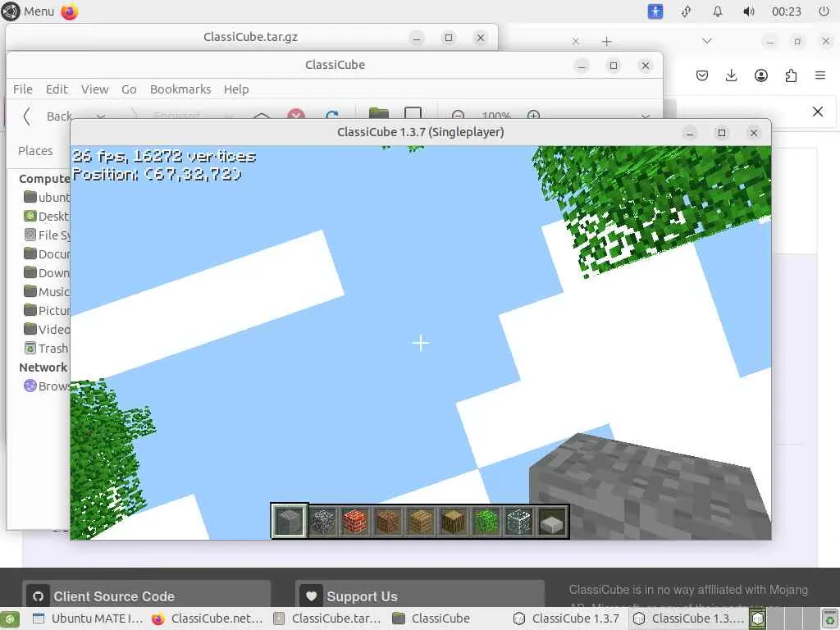Viewport: 840px width, 630px height.
Task: Select the wooden planks block in the hotbar
Action: click(421, 521)
